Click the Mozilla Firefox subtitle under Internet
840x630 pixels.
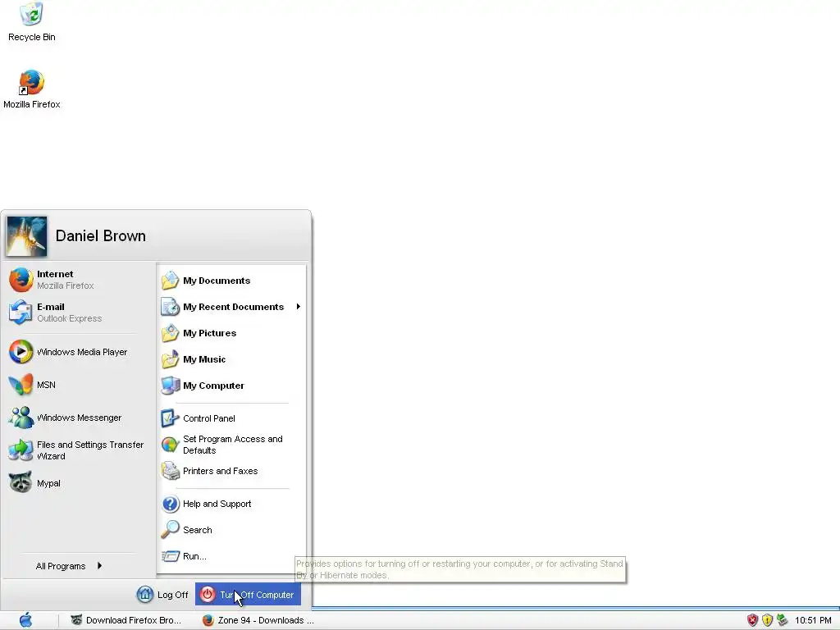tap(66, 285)
